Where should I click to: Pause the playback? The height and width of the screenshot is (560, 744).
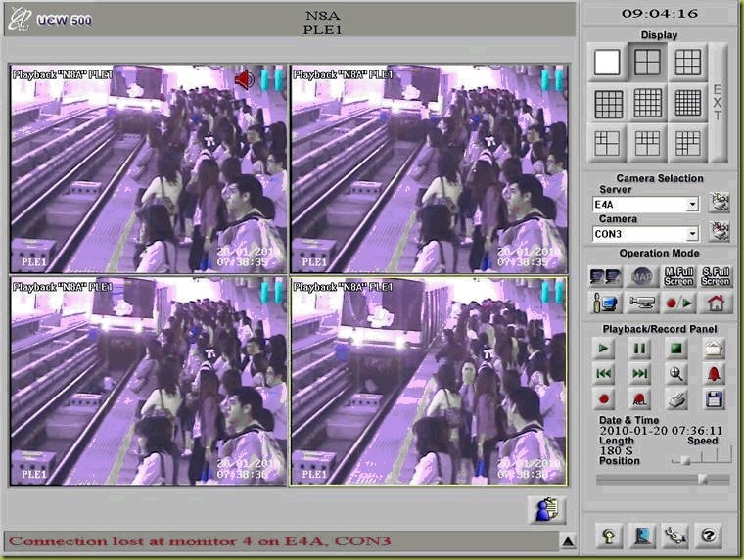(x=639, y=349)
